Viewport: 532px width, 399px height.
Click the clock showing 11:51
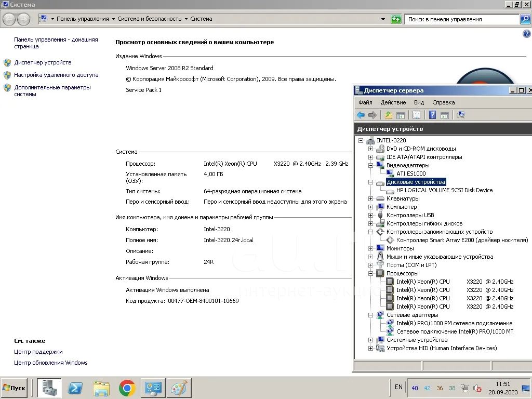coord(503,384)
